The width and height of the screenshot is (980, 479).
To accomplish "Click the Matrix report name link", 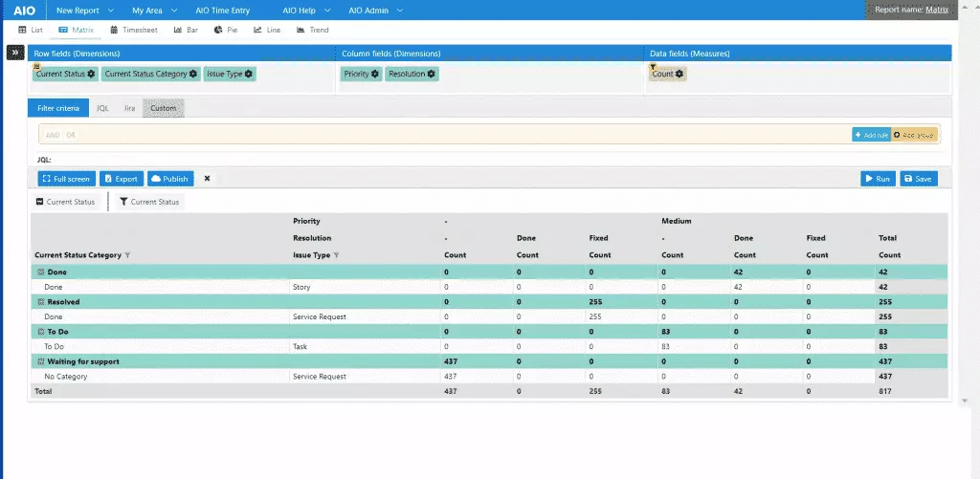I will (x=937, y=10).
